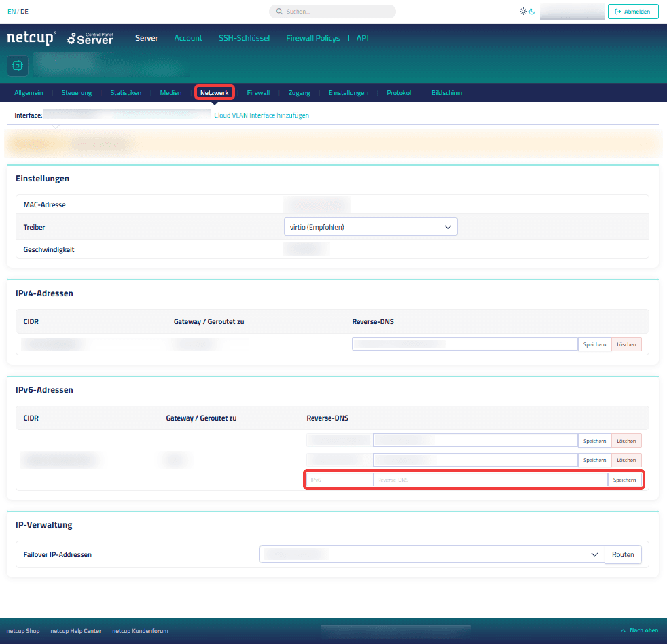Click the empty Reverse-DNS placeholder field
Image resolution: width=667 pixels, height=644 pixels.
490,480
